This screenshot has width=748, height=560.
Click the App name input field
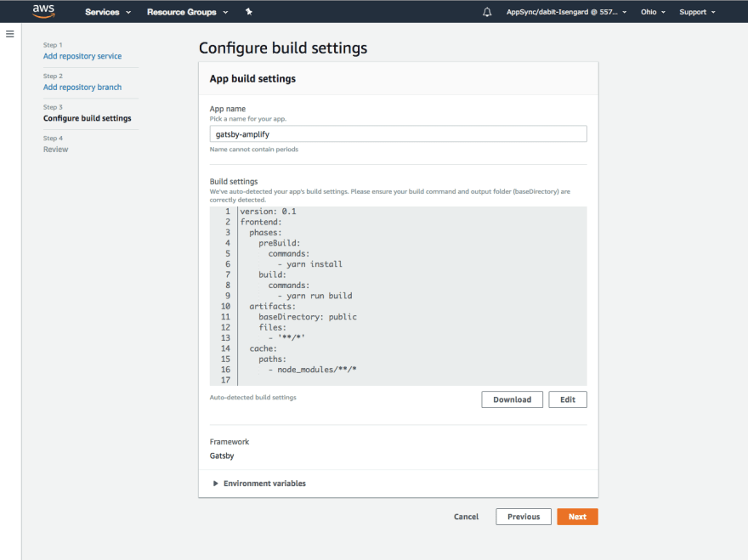(399, 134)
